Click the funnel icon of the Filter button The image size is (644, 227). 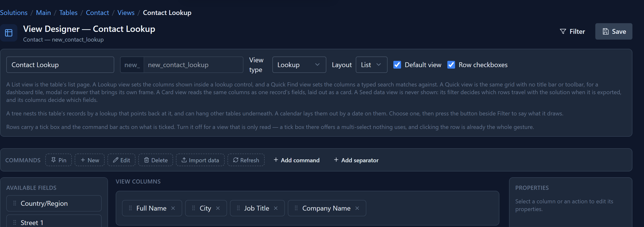(563, 31)
